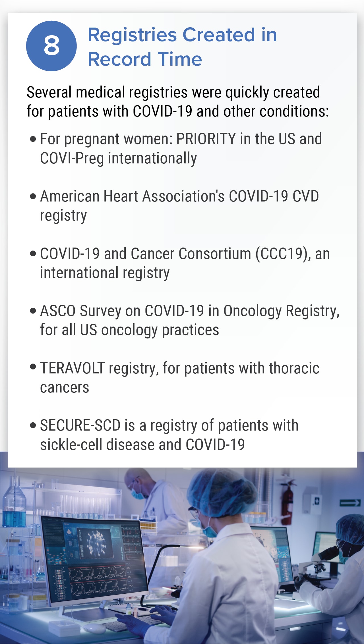364x644 pixels.
Task: Click the microscope in the lab photo
Action: pyautogui.click(x=319, y=566)
